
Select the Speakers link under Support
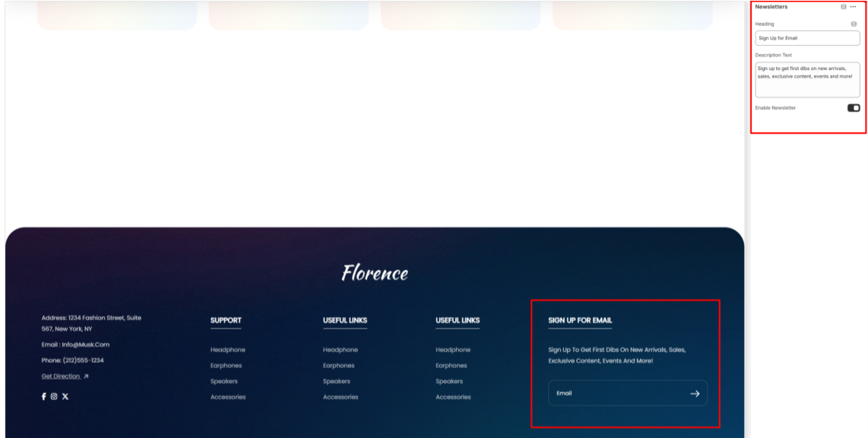tap(223, 382)
